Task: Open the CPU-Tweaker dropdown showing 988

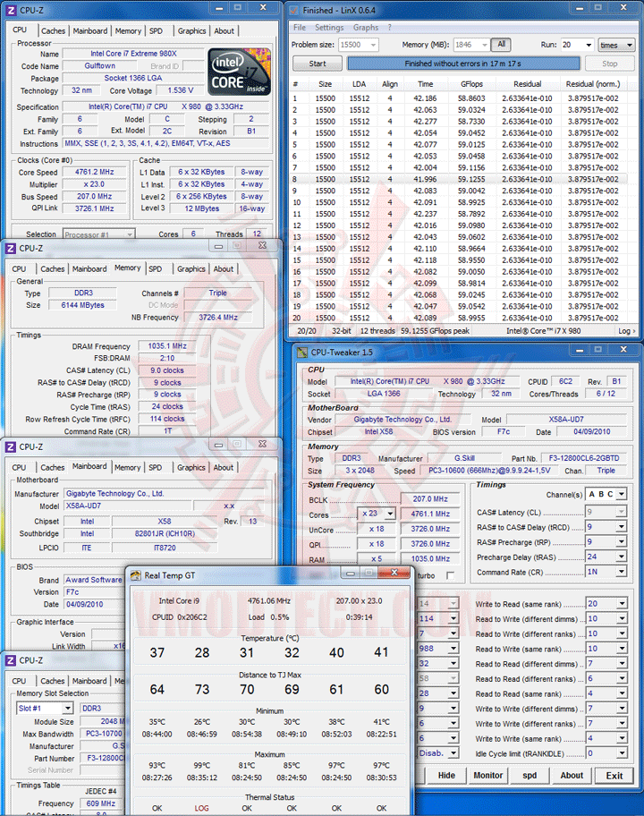Action: click(453, 649)
